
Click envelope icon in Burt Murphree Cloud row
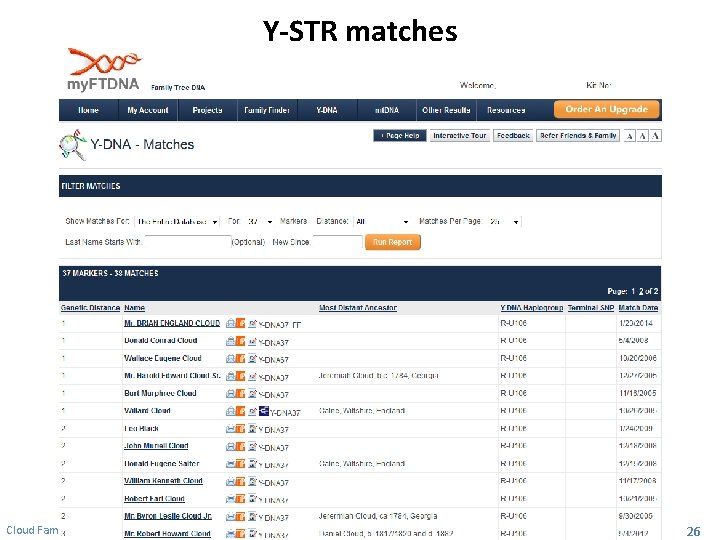(x=231, y=394)
